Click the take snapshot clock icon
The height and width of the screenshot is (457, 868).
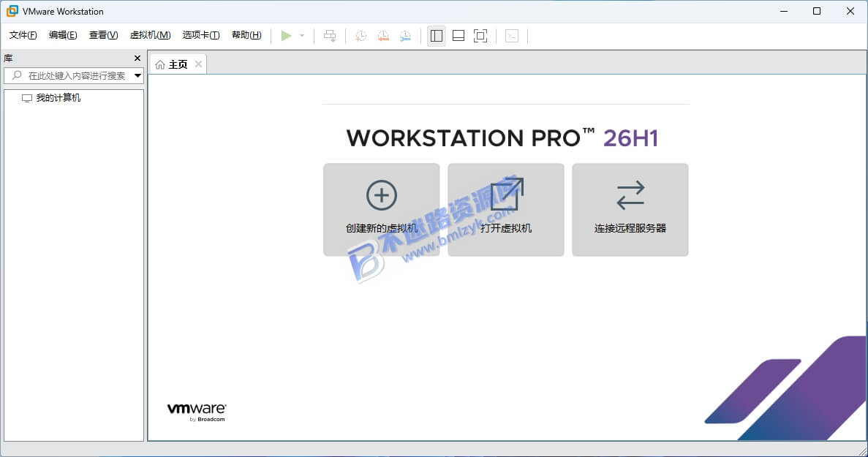pos(361,36)
